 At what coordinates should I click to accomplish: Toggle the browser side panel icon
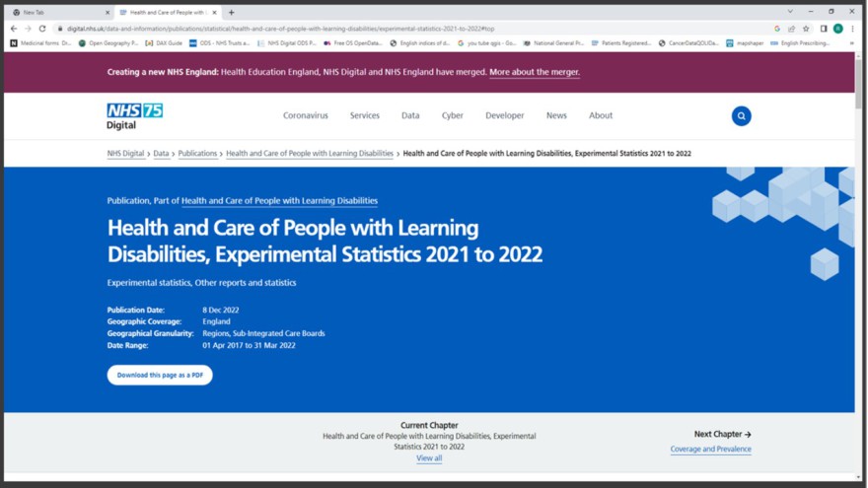click(x=823, y=29)
